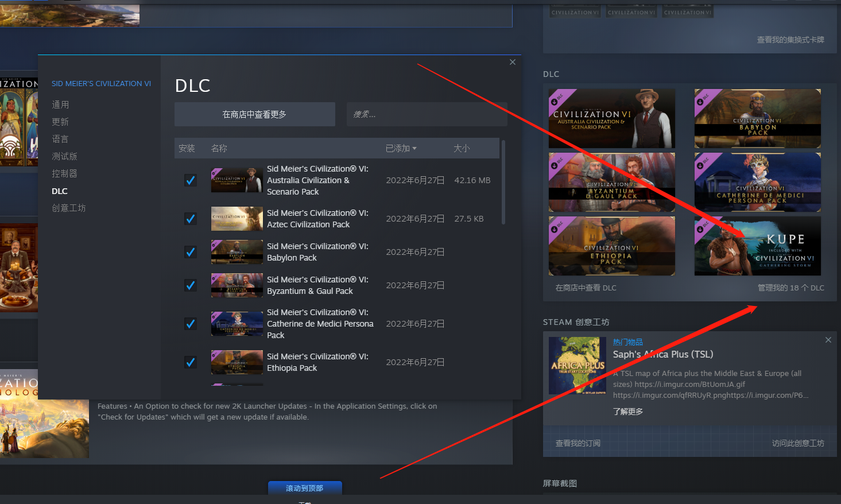Click the DLC list vertical scrollbar
The image size is (841, 504).
click(503, 183)
